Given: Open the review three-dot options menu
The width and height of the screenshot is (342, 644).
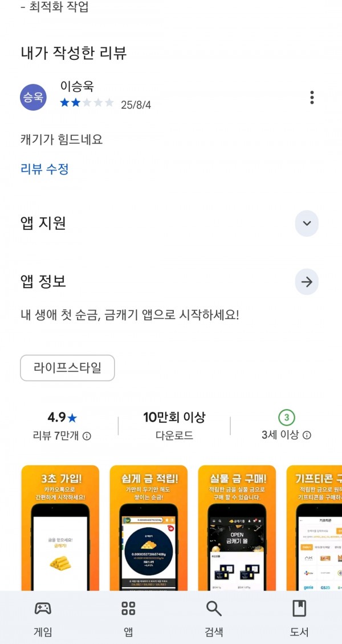Looking at the screenshot, I should [312, 98].
